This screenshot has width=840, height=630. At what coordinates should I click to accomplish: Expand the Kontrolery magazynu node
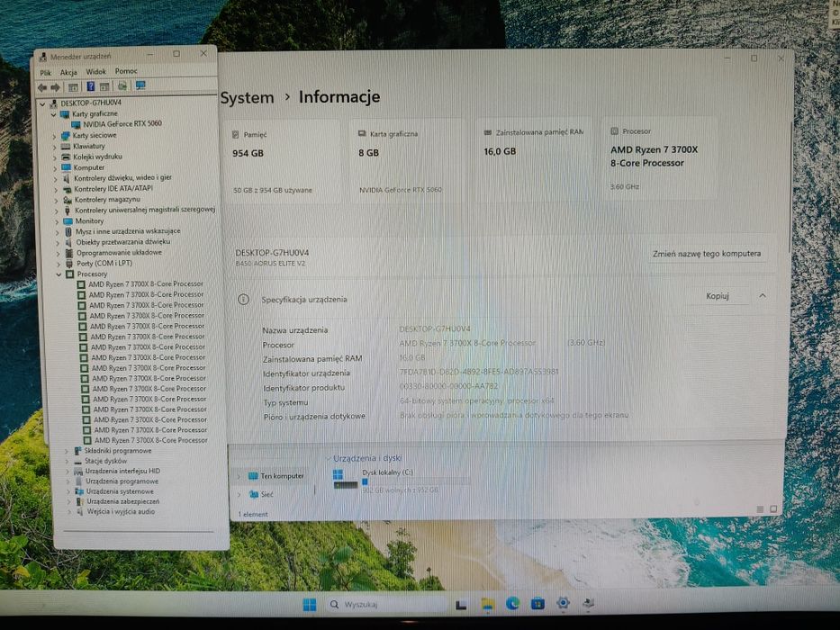tap(56, 201)
